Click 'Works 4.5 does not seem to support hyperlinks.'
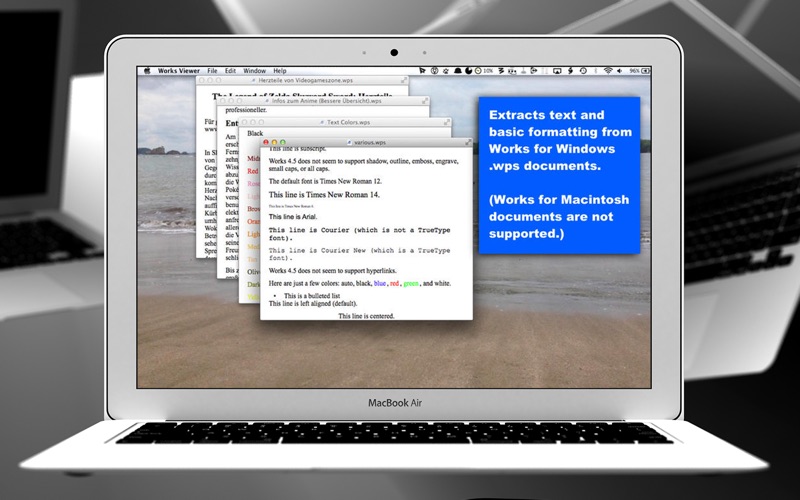The width and height of the screenshot is (800, 500). pyautogui.click(x=332, y=270)
